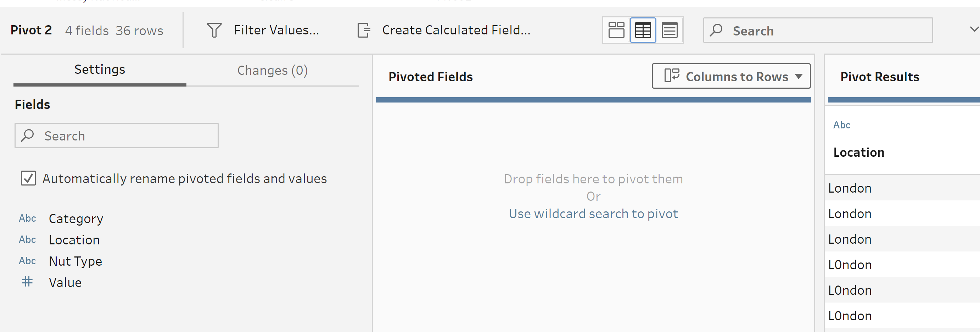Select the list view icon
Viewport: 980px width, 332px height.
coord(669,30)
